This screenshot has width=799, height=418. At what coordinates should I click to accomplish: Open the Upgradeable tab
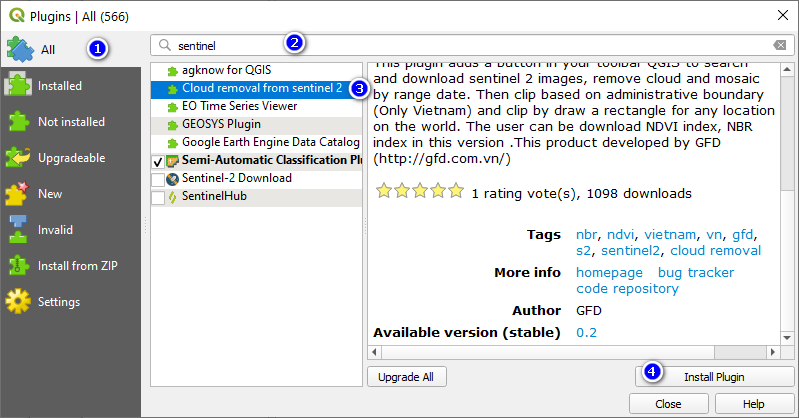click(71, 158)
